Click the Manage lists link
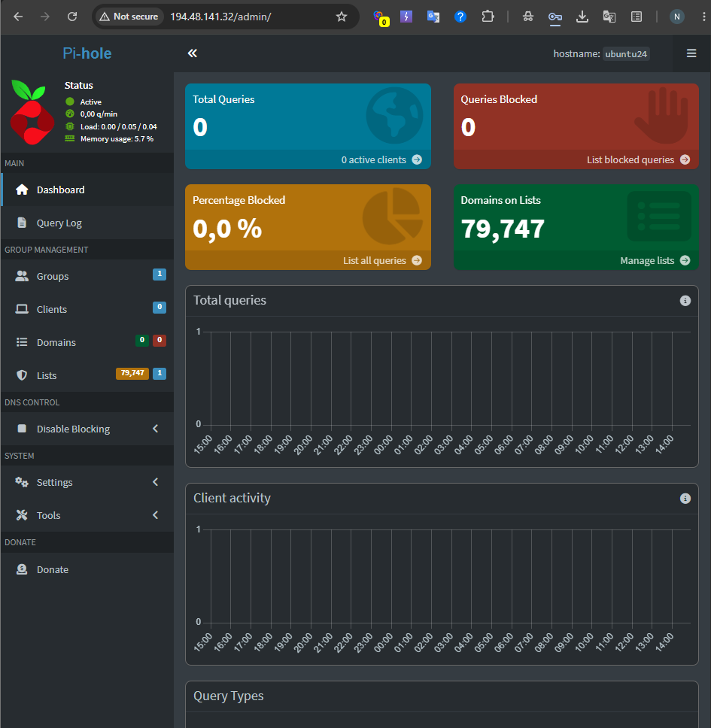Screen dimensions: 711x728 coord(576,260)
